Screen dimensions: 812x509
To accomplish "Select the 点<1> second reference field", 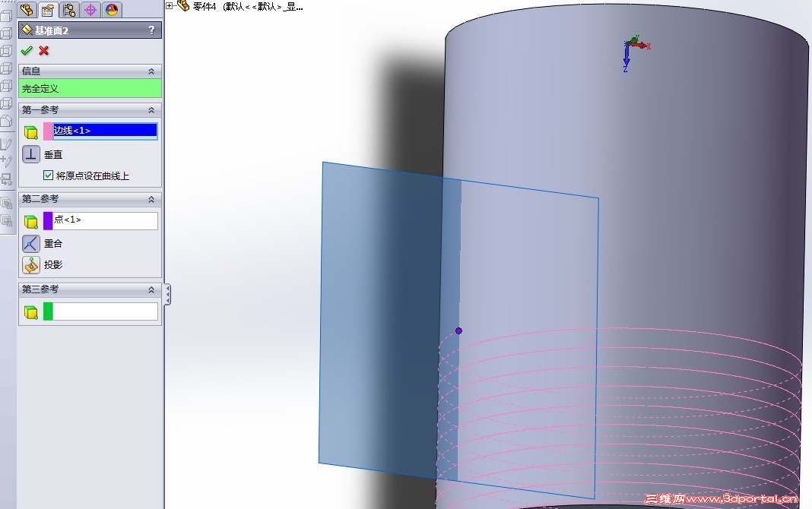I will [105, 220].
